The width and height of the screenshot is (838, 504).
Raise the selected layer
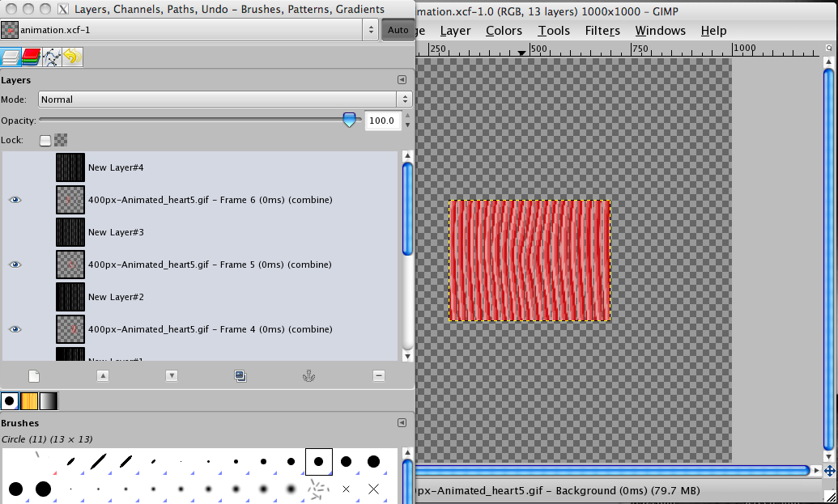tap(102, 375)
